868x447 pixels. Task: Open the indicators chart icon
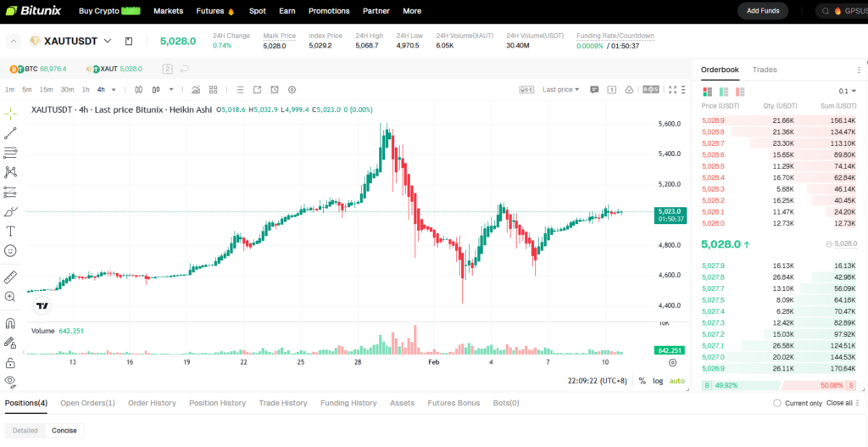(x=196, y=90)
